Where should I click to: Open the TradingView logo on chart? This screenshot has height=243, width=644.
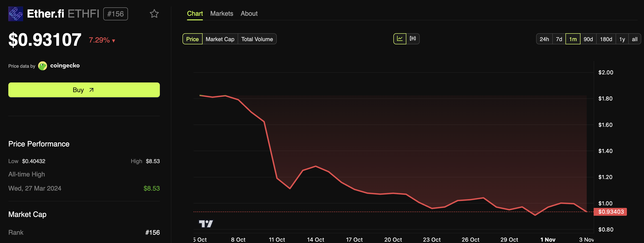coord(206,224)
